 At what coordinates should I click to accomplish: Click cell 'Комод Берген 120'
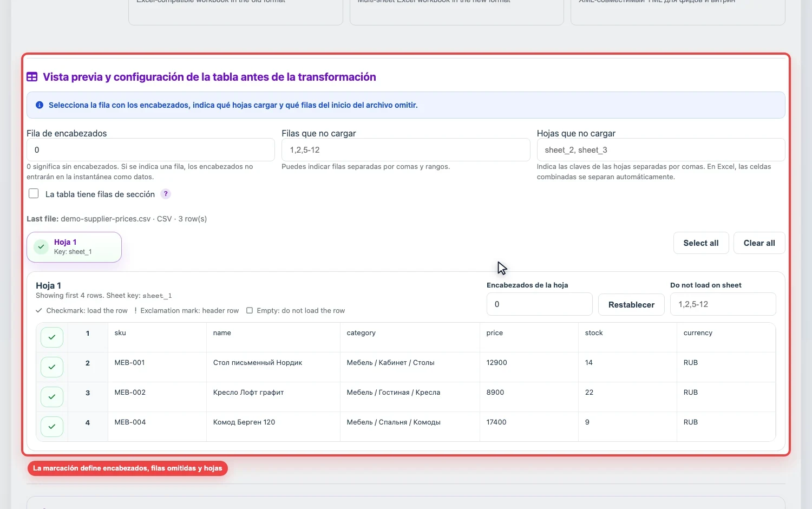273,427
